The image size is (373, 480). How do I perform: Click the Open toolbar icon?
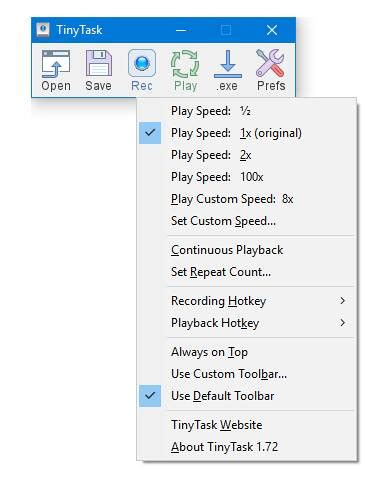coord(56,70)
